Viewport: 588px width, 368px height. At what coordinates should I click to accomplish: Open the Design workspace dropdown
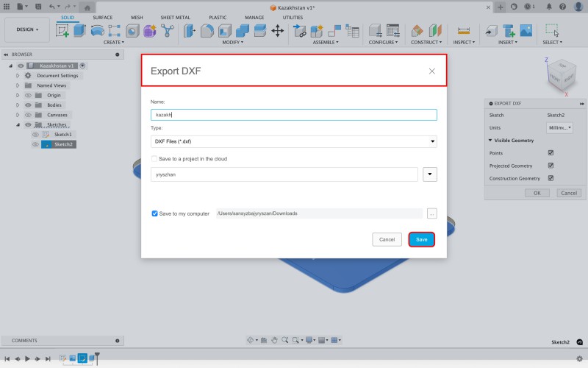(x=27, y=29)
